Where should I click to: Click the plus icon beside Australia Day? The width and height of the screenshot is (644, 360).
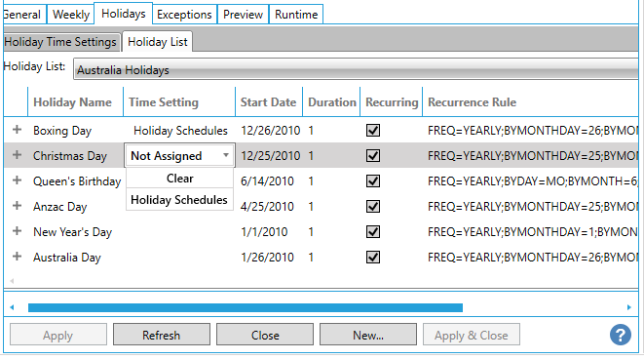pyautogui.click(x=17, y=257)
